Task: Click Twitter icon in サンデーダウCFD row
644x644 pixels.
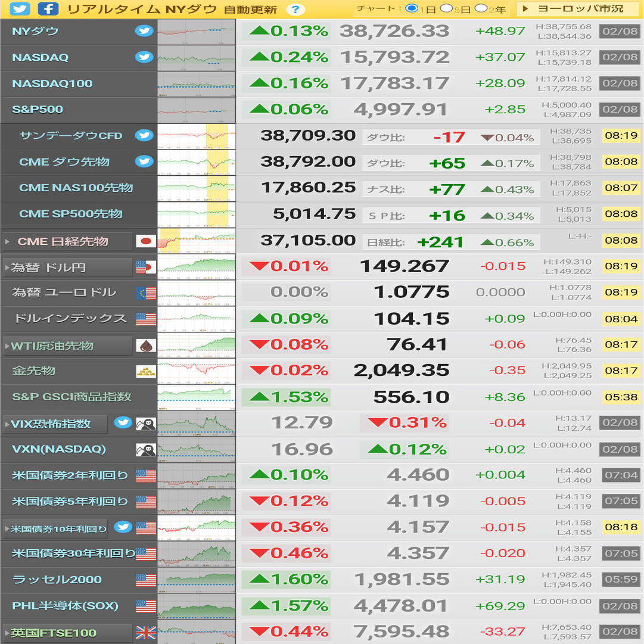Action: pyautogui.click(x=144, y=135)
